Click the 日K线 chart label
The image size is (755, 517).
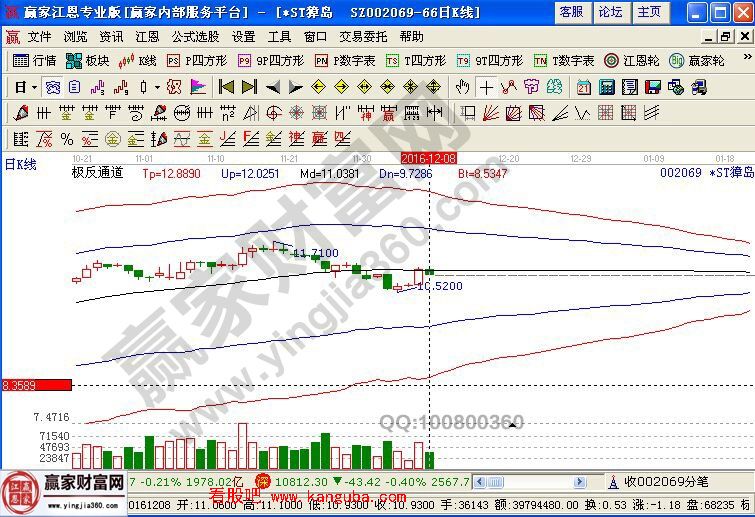click(21, 165)
